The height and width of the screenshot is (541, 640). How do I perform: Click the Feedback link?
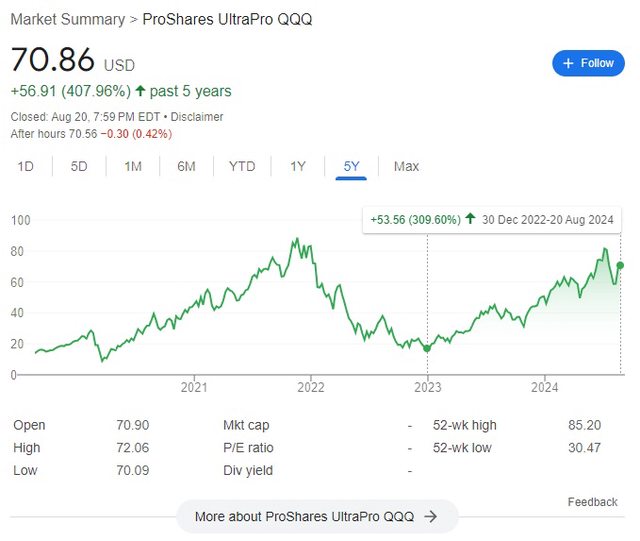[592, 502]
